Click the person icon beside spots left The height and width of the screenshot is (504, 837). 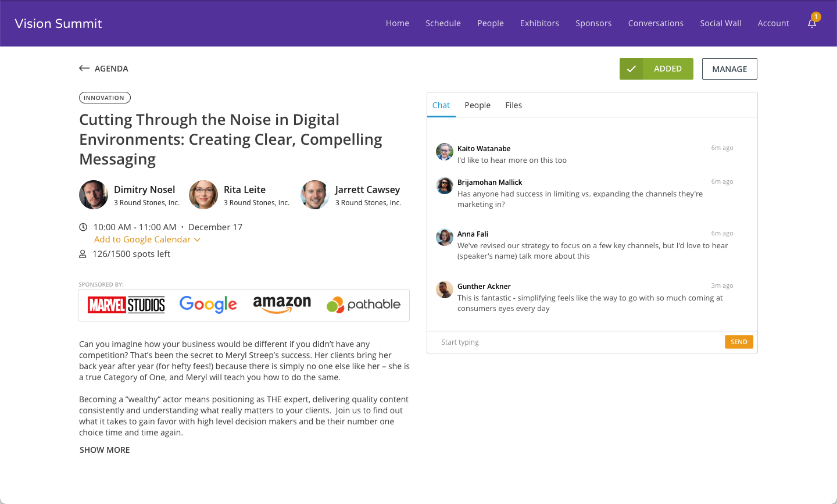point(83,254)
